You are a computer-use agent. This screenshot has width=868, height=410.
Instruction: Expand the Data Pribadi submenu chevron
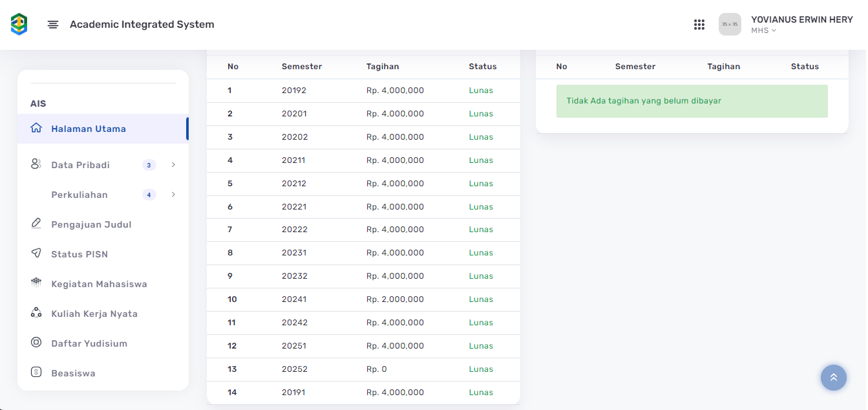click(x=173, y=165)
